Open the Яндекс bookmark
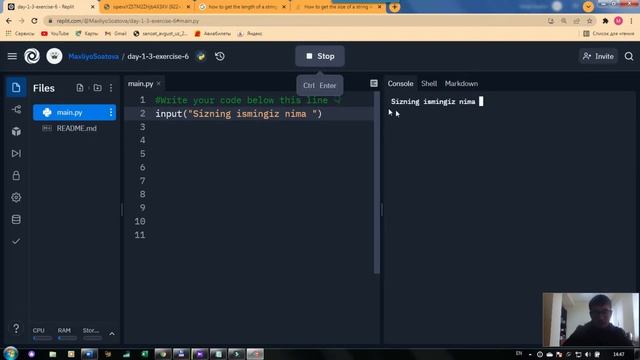Viewport: 640px width, 360px height. point(249,33)
